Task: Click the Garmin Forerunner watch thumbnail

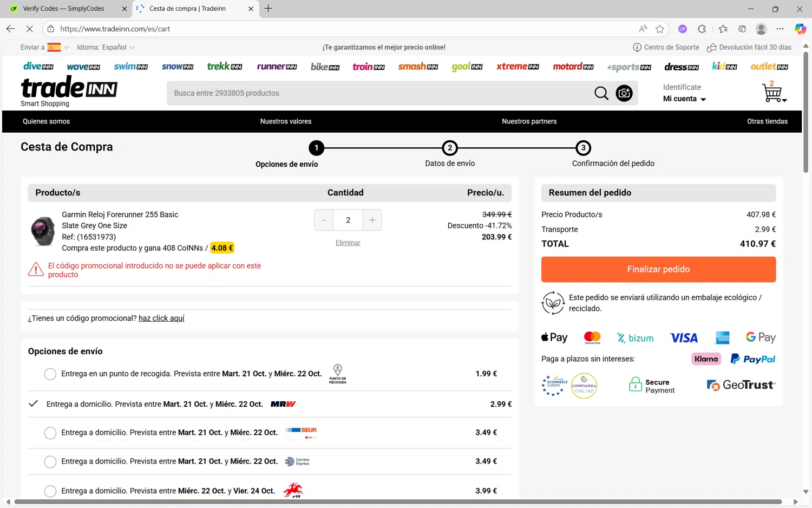Action: 43,231
